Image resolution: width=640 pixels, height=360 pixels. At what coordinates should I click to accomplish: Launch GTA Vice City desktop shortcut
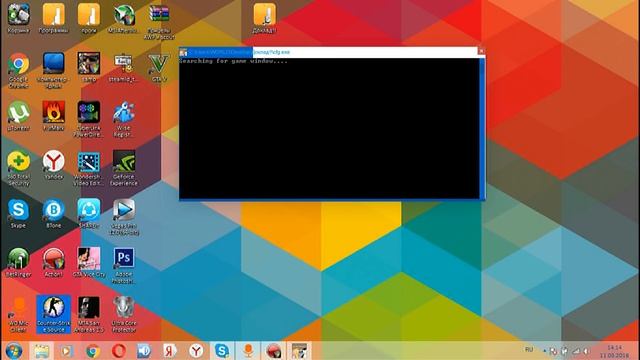[x=89, y=262]
